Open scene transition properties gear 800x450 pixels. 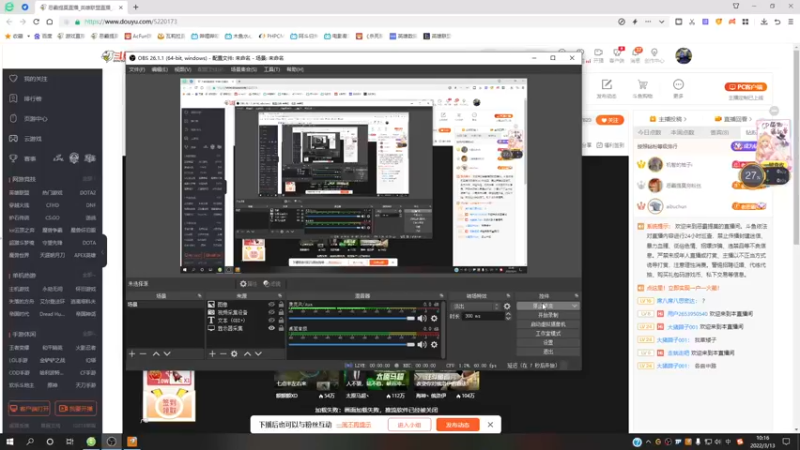point(507,306)
